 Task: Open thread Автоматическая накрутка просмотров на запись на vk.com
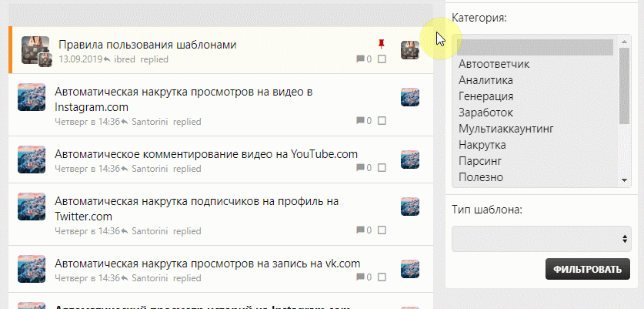click(208, 264)
